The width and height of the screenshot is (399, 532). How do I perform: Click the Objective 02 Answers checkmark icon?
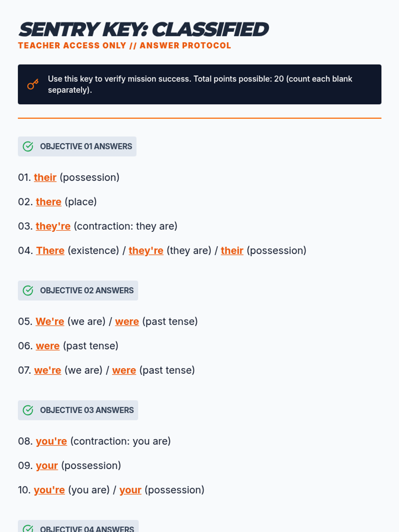tap(28, 291)
